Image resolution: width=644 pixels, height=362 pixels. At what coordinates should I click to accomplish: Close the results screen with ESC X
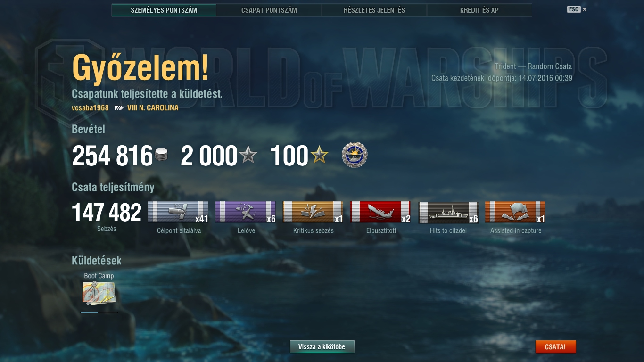point(577,9)
